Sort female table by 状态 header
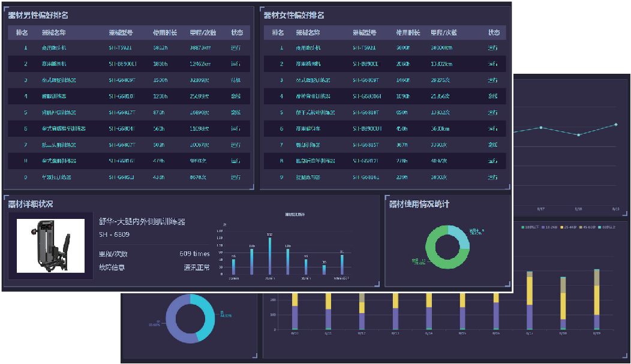This screenshot has height=364, width=631. pyautogui.click(x=494, y=32)
